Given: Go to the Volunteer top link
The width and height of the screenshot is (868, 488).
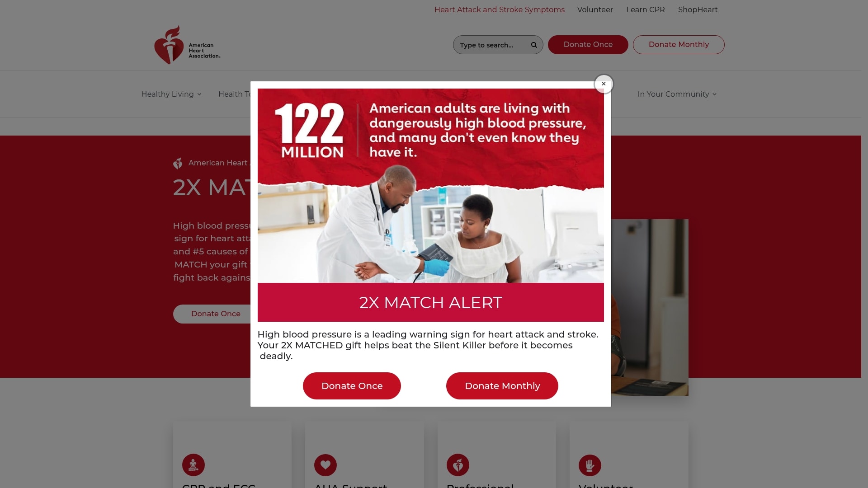Looking at the screenshot, I should [595, 9].
